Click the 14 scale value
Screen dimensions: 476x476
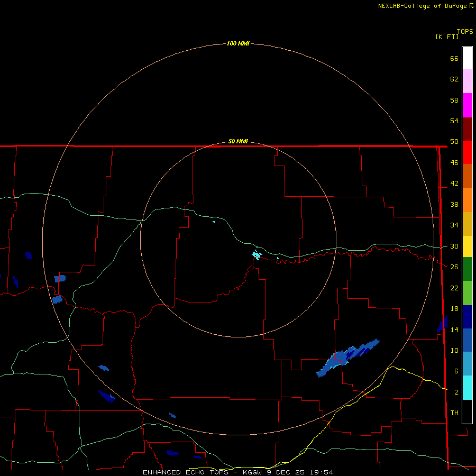click(x=454, y=329)
